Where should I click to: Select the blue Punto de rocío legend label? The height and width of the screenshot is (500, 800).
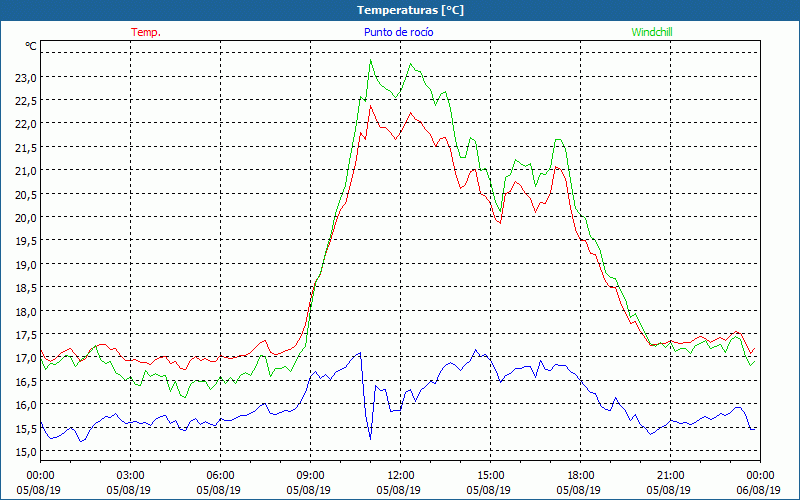[x=399, y=32]
